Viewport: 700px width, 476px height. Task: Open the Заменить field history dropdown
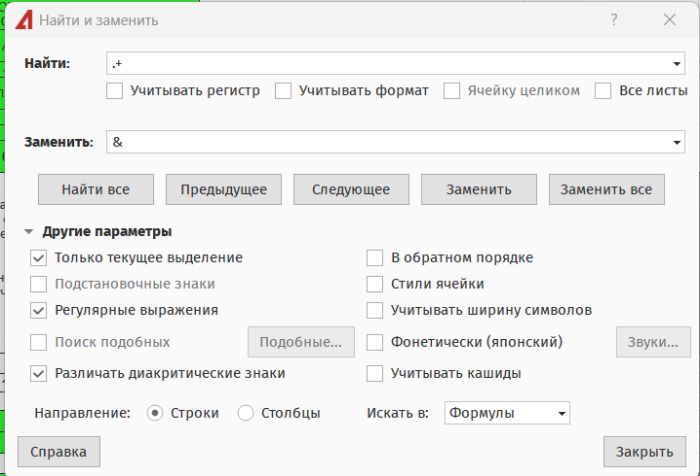tap(677, 142)
